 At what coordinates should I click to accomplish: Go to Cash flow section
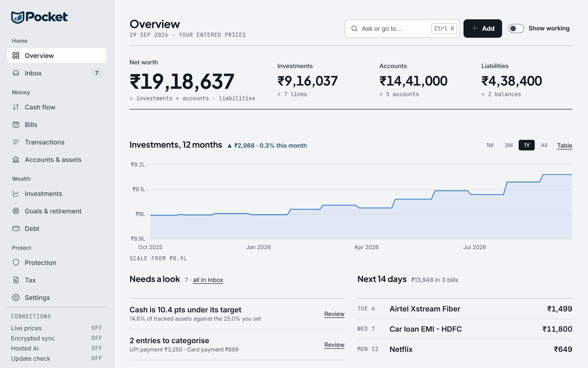click(57, 107)
